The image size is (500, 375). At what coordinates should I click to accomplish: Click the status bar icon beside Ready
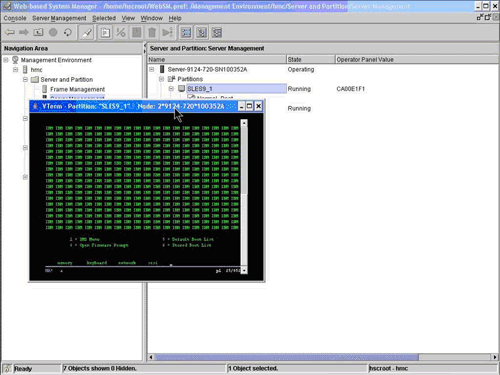(x=7, y=368)
